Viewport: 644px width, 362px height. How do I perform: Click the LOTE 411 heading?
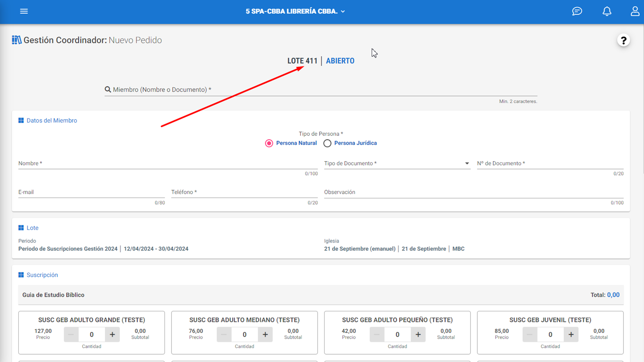[x=302, y=61]
